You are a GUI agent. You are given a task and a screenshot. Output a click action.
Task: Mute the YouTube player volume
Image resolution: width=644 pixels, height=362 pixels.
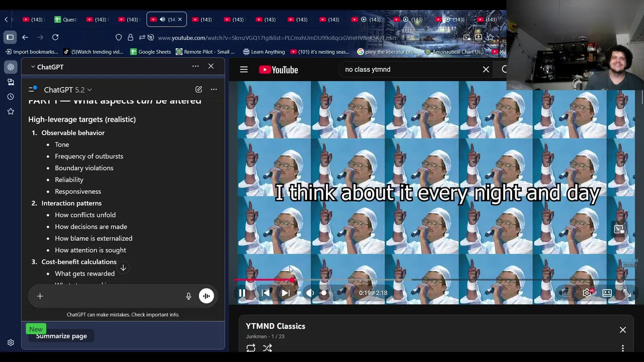(310, 293)
